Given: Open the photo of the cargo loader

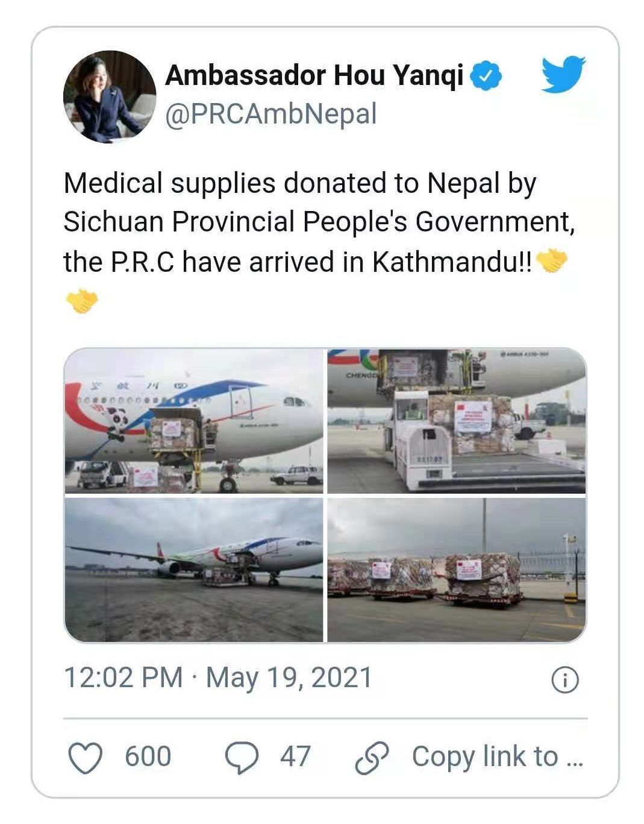Looking at the screenshot, I should [456, 421].
